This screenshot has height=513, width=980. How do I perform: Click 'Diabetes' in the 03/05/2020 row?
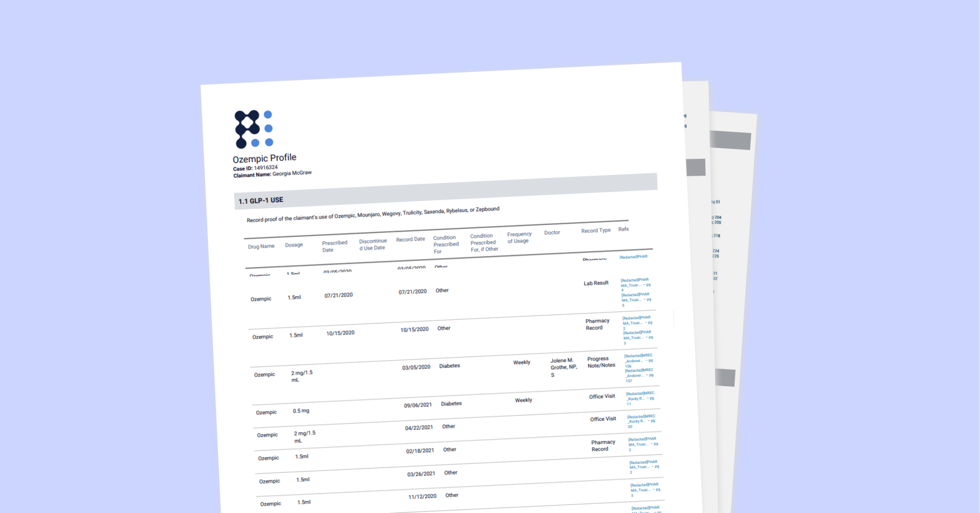click(450, 366)
